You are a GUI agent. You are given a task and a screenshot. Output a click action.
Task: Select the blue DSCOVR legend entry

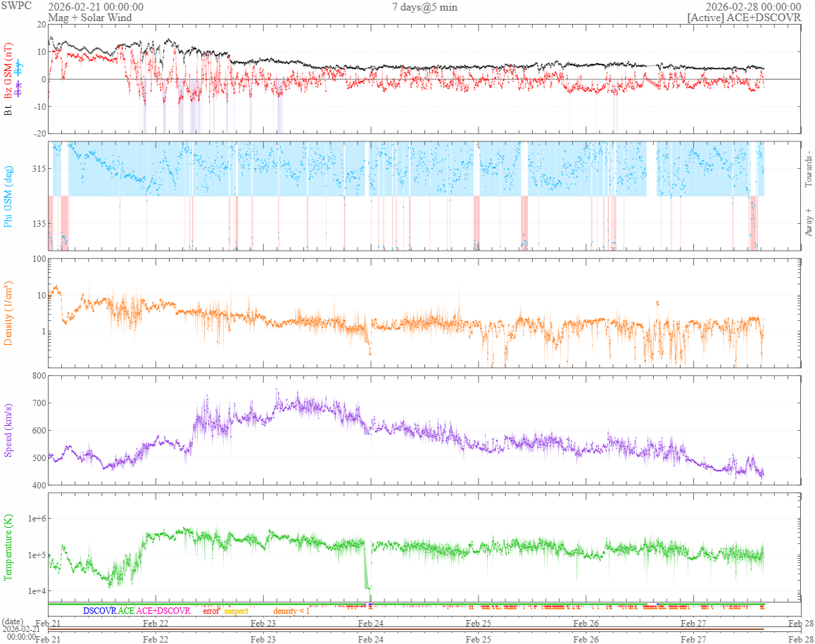tap(99, 611)
